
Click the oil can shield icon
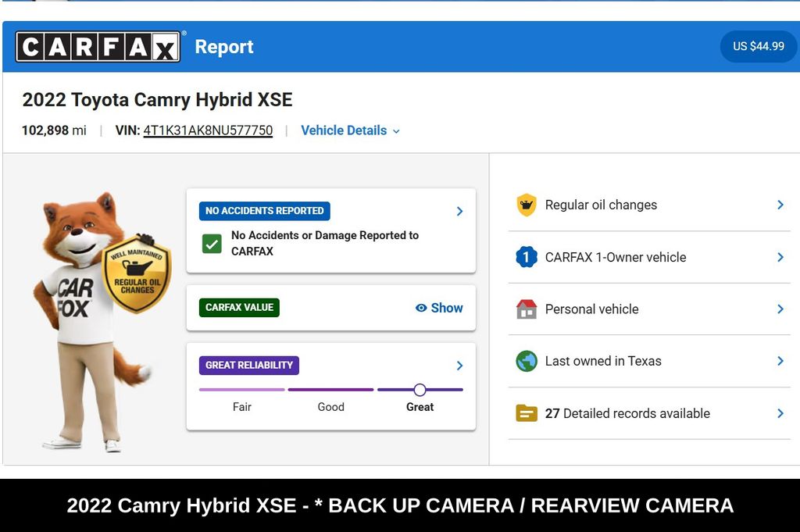527,205
